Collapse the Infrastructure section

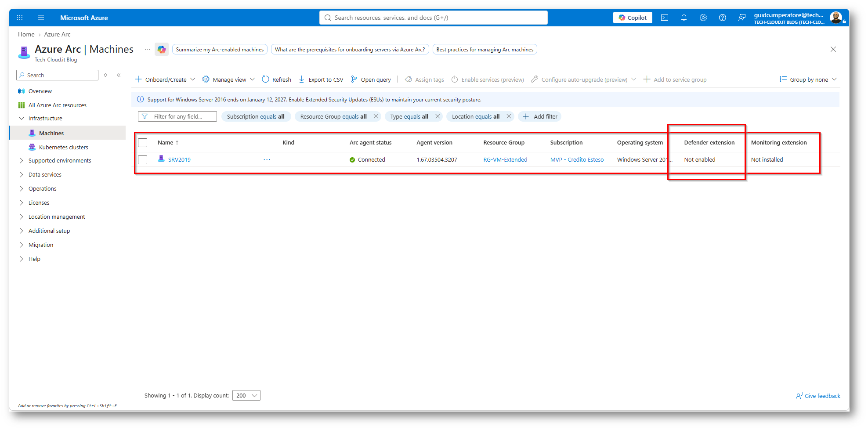coord(22,118)
